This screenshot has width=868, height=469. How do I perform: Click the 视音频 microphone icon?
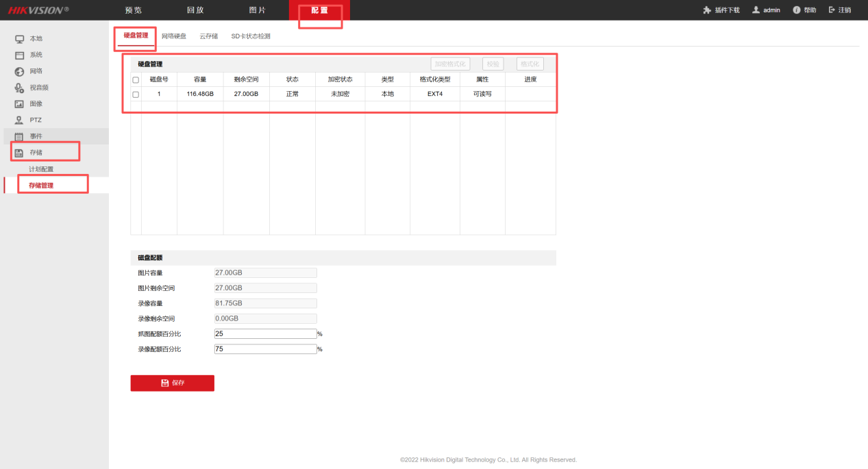[x=19, y=88]
